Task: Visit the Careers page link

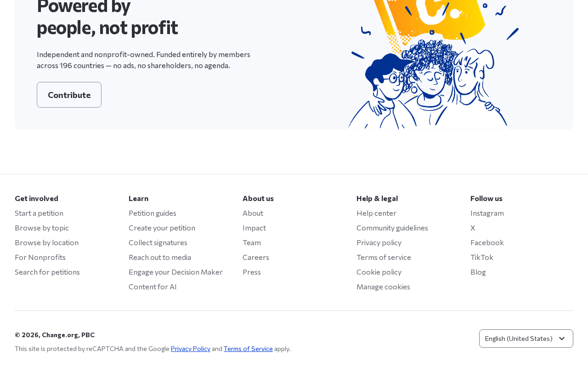Action: [256, 257]
